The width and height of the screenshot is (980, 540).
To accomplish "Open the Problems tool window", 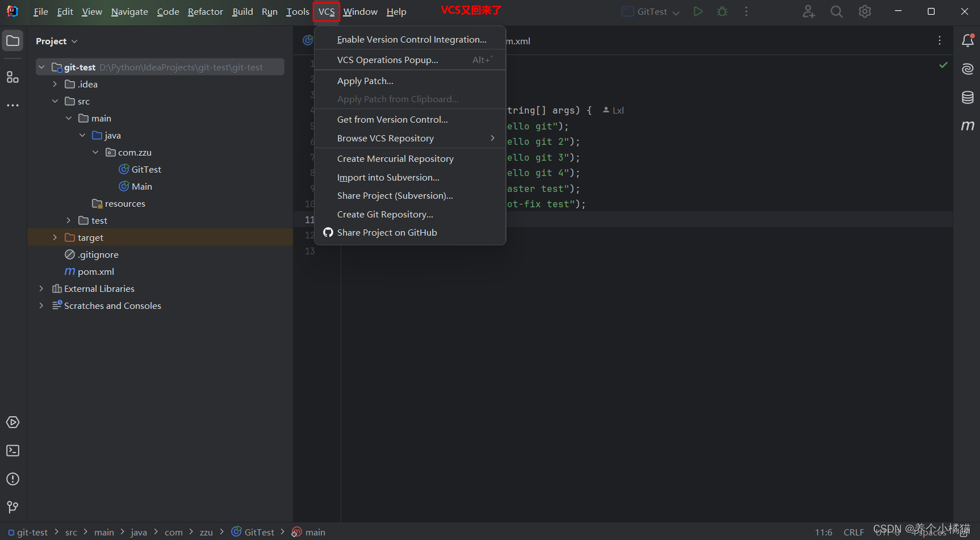I will (12, 479).
